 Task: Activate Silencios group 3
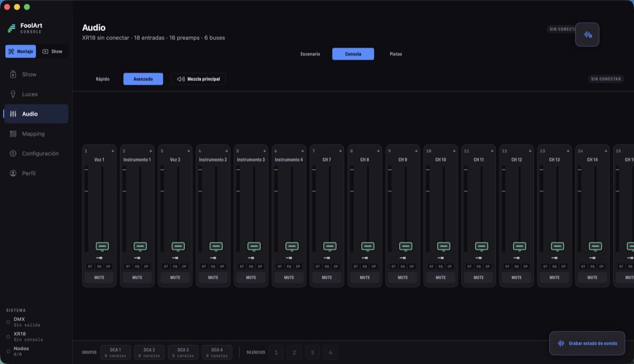(312, 352)
